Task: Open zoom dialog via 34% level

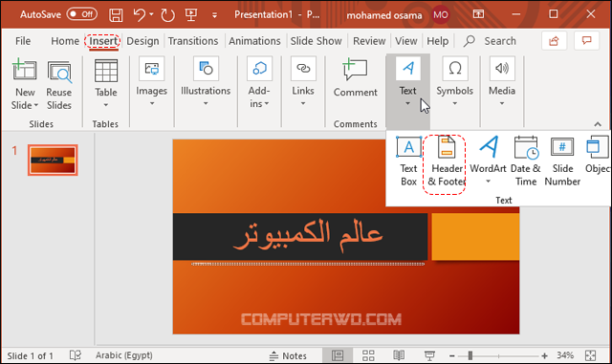Action: (565, 355)
